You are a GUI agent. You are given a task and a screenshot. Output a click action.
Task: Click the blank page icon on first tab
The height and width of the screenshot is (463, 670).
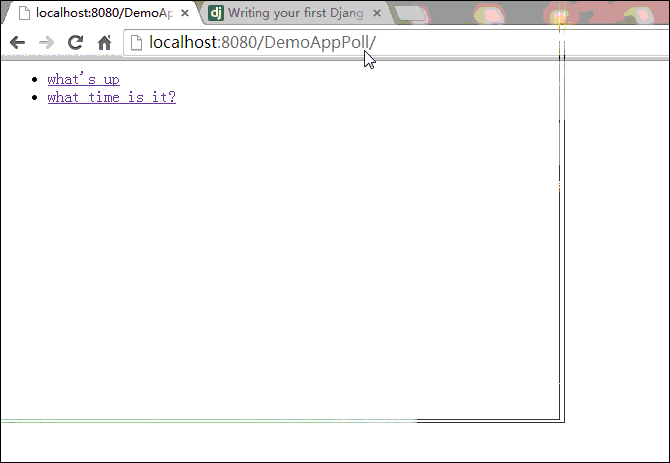[x=24, y=13]
